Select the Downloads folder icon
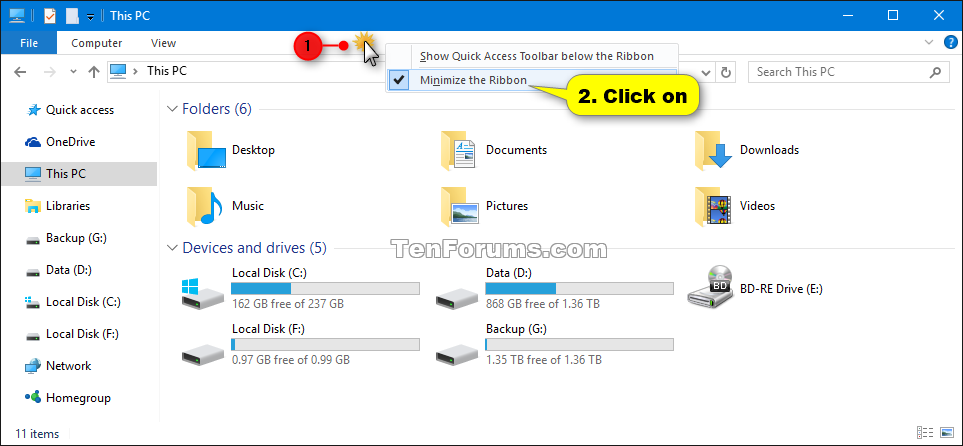This screenshot has height=446, width=963. click(714, 150)
